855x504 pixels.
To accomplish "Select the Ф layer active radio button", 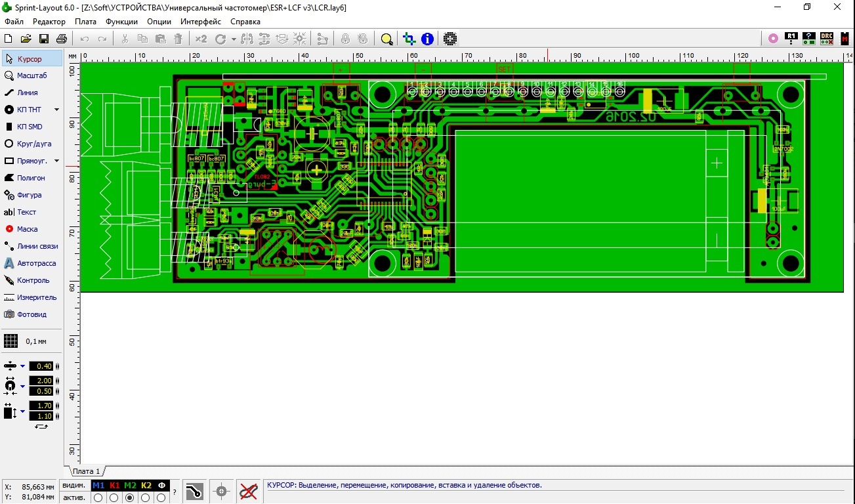I will click(x=161, y=498).
